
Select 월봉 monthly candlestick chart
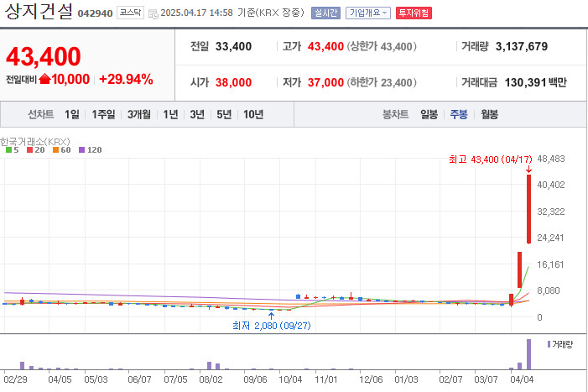click(x=489, y=114)
